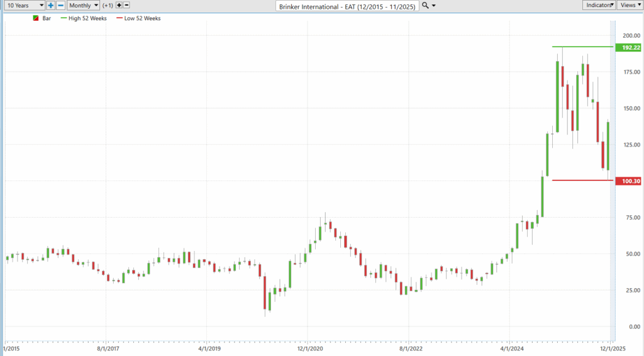Click the 4/1/2019 date axis label

coord(209,348)
